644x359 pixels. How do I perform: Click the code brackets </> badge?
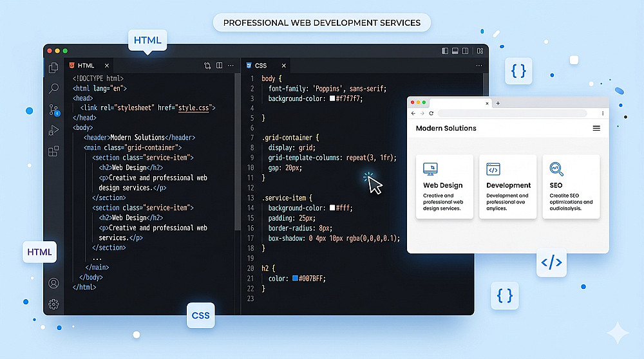pyautogui.click(x=551, y=262)
